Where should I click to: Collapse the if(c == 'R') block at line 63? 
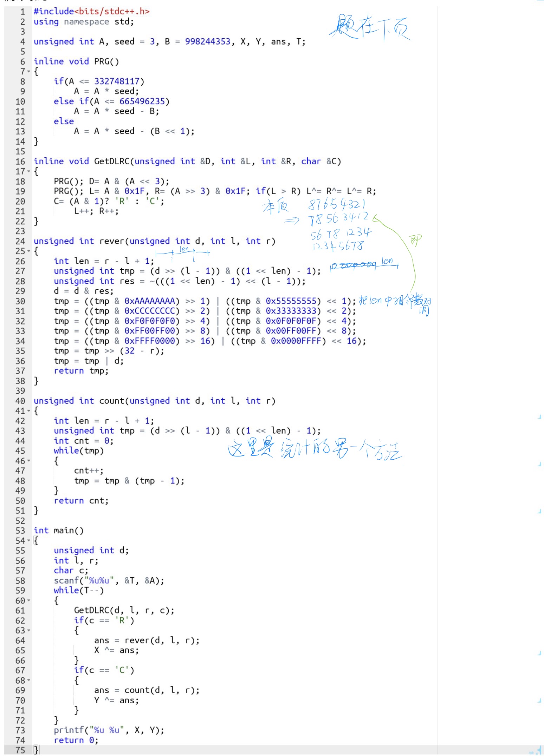[29, 631]
